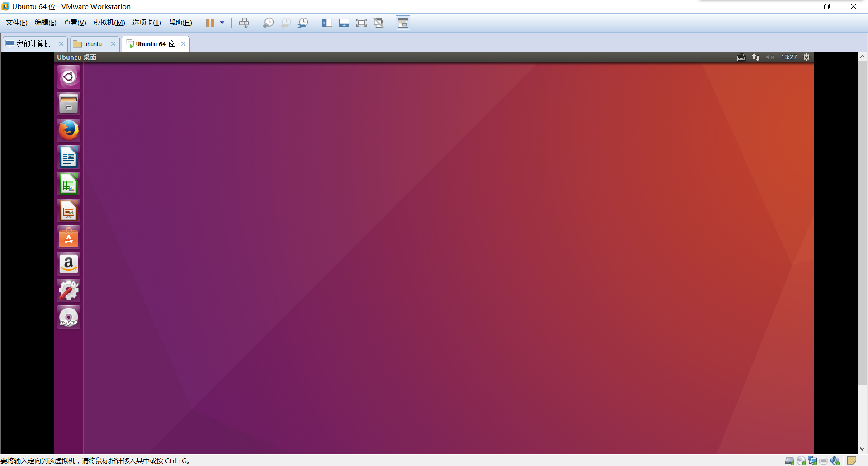The image size is (868, 466).
Task: Toggle the console view button
Action: point(403,23)
